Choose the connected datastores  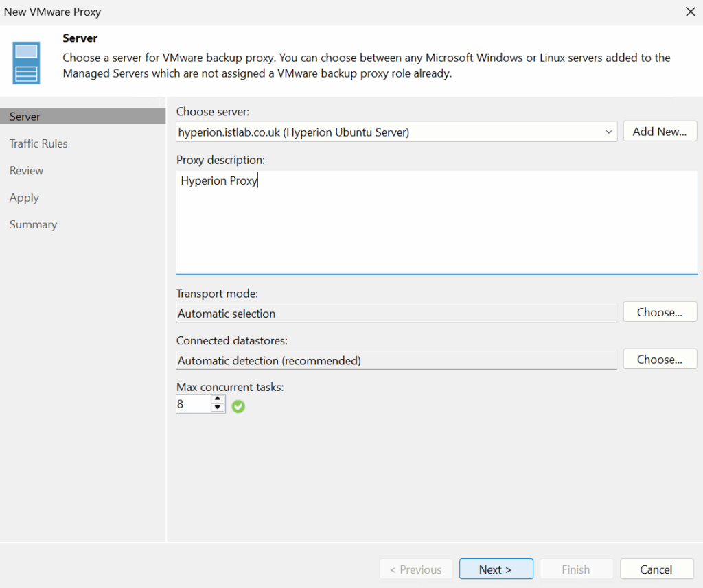[x=660, y=360]
